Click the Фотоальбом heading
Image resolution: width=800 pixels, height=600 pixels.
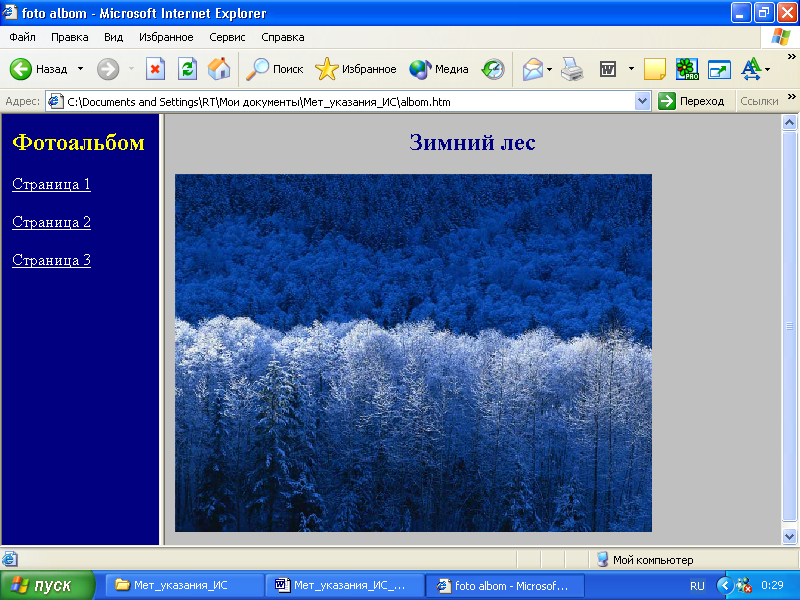[x=79, y=142]
